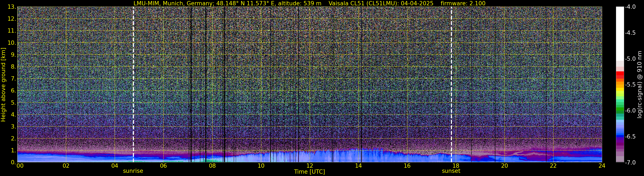Click the time axis tick '18'
This screenshot has width=644, height=176.
tap(456, 166)
